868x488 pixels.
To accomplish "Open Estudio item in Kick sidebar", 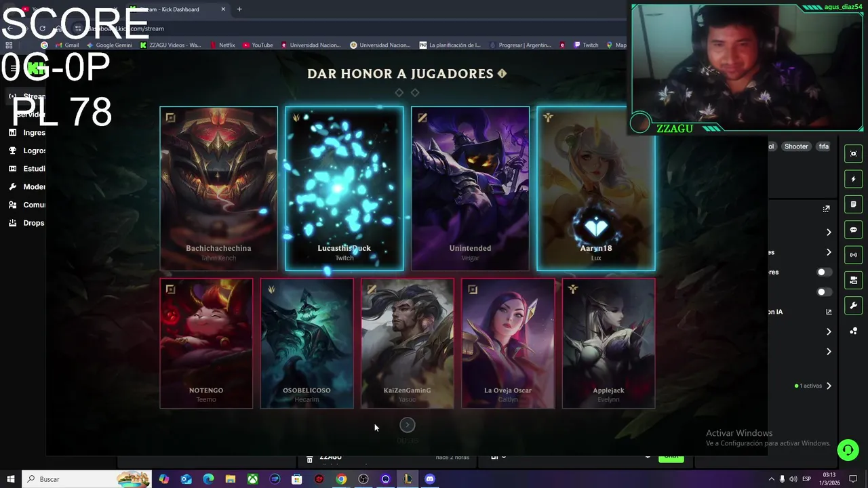I will point(27,169).
